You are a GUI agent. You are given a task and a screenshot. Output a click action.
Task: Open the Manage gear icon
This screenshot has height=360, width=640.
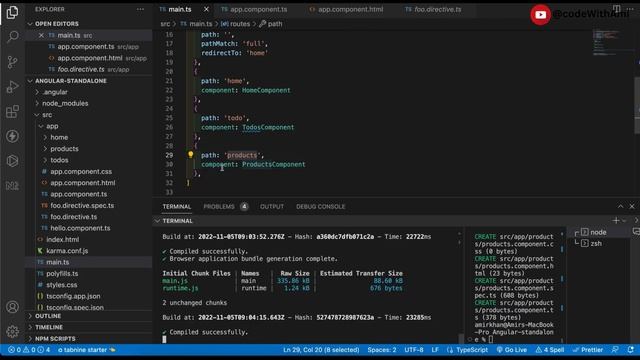point(12,331)
